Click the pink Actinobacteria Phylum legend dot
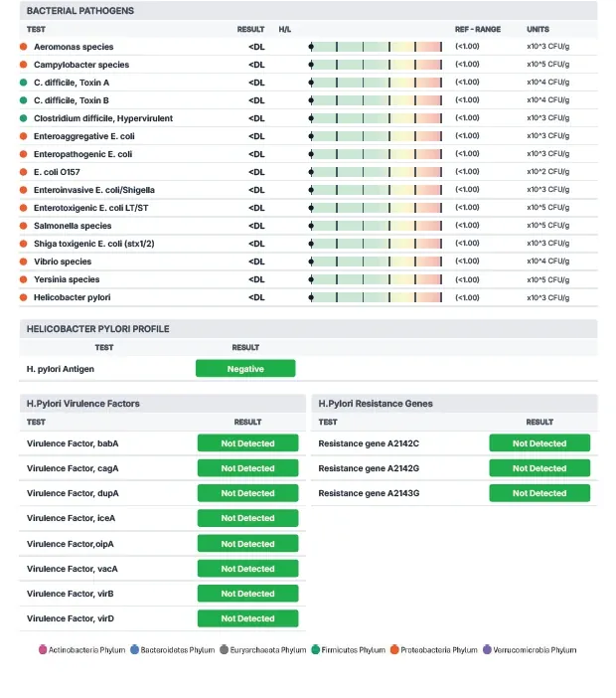616x698 pixels. (x=43, y=650)
